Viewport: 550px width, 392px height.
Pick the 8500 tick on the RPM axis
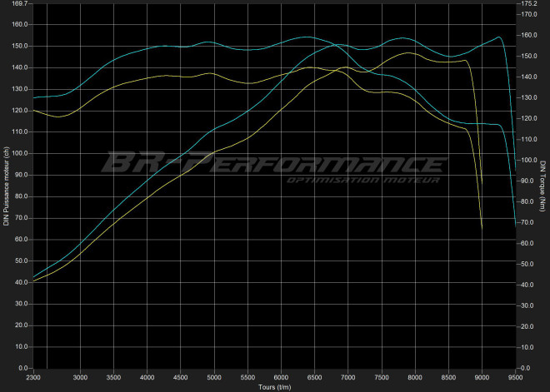(449, 377)
